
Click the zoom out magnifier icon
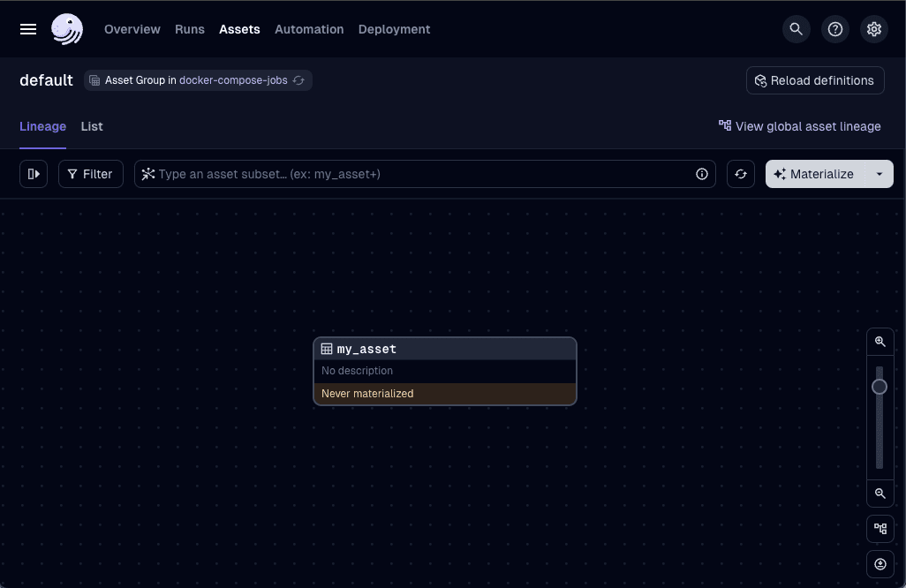pyautogui.click(x=880, y=494)
